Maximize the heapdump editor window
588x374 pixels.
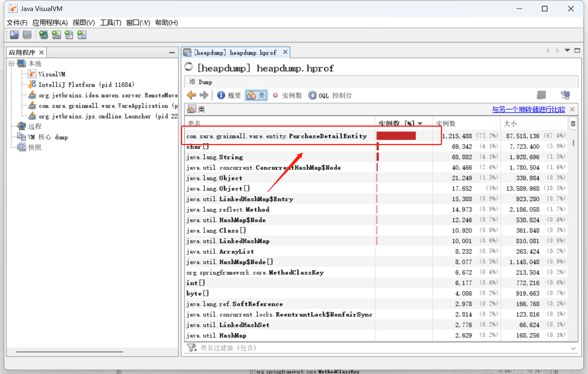(577, 51)
